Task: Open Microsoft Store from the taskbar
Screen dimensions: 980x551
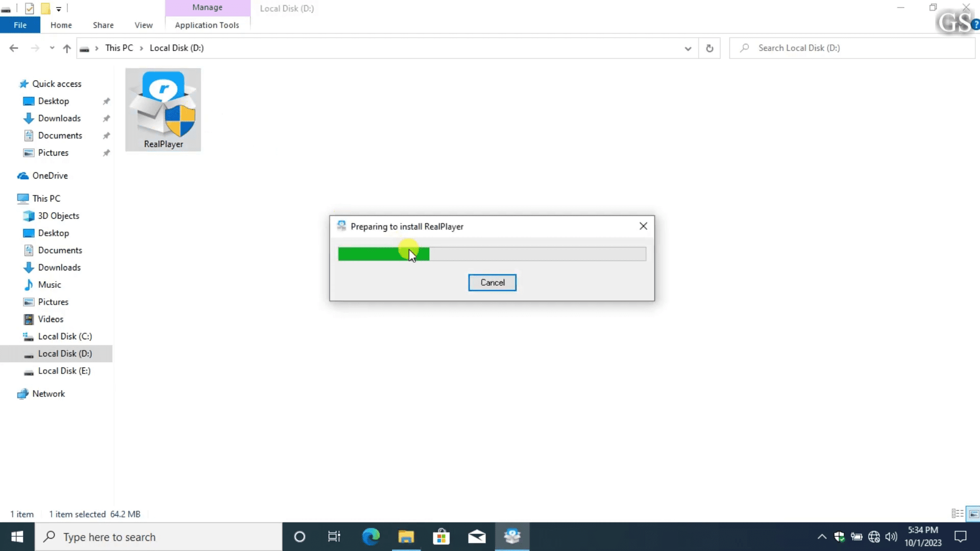Action: (x=441, y=537)
